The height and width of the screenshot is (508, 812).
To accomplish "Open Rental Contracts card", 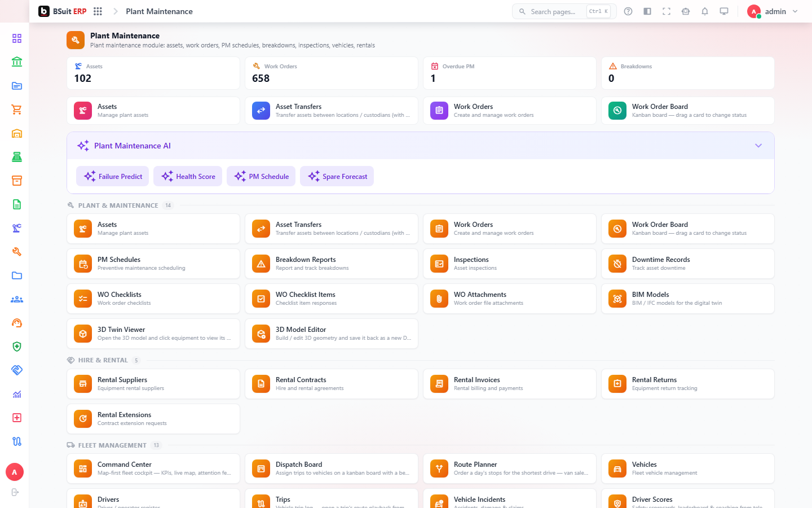I will point(332,384).
